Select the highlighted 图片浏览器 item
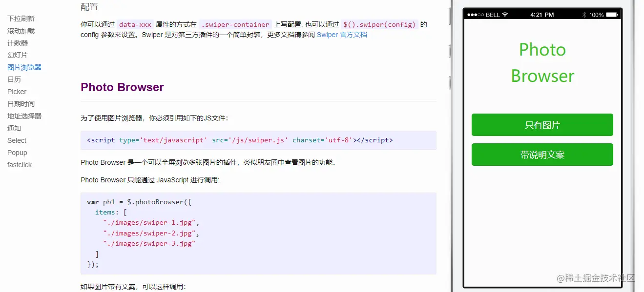Image resolution: width=644 pixels, height=292 pixels. click(x=24, y=67)
